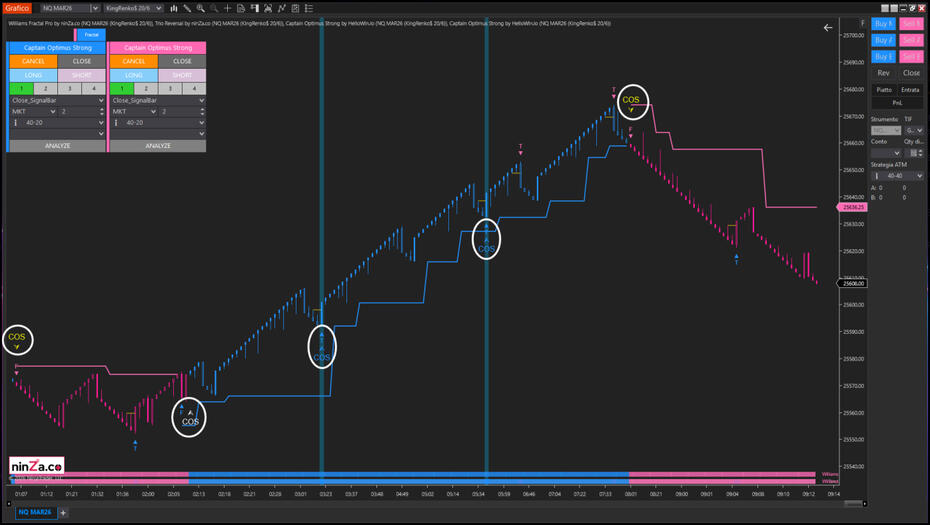Screen dimensions: 930x525
Task: Enable the crosshair plus cursor icon
Action: click(227, 8)
